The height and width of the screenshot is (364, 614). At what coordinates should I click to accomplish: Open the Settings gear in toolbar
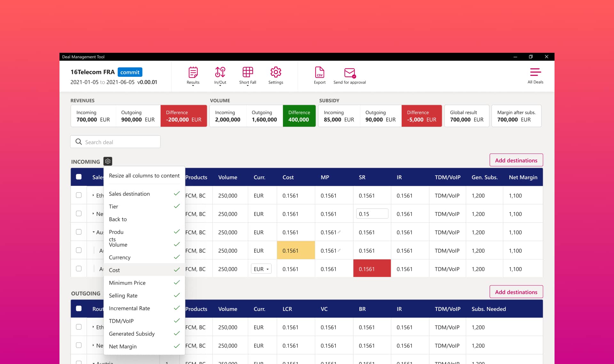coord(276,73)
